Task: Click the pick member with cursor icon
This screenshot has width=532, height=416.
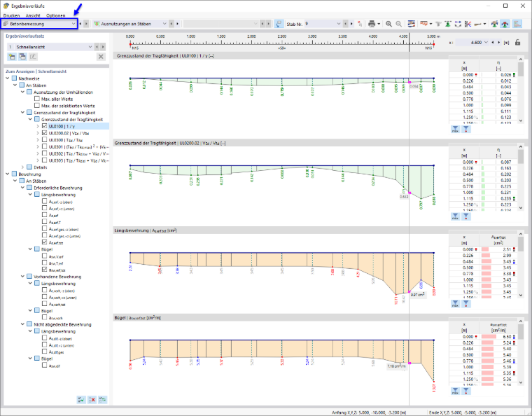Action: [x=360, y=24]
